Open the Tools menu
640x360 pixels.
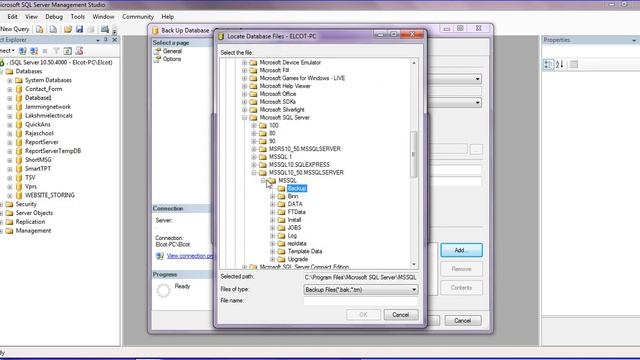point(78,17)
